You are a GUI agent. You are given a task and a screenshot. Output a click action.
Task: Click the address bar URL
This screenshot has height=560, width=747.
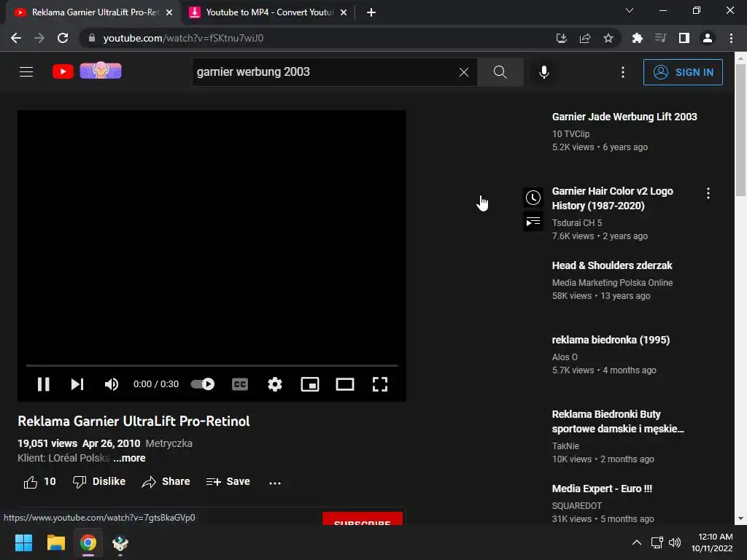pos(183,38)
